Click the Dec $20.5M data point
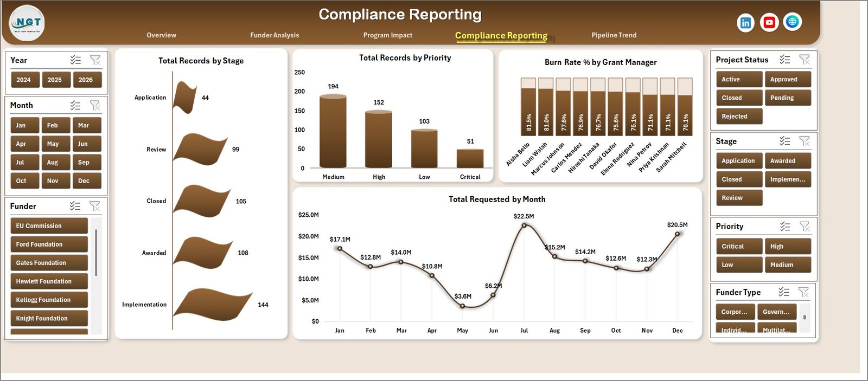Viewport: 868px width, 381px height. (677, 234)
